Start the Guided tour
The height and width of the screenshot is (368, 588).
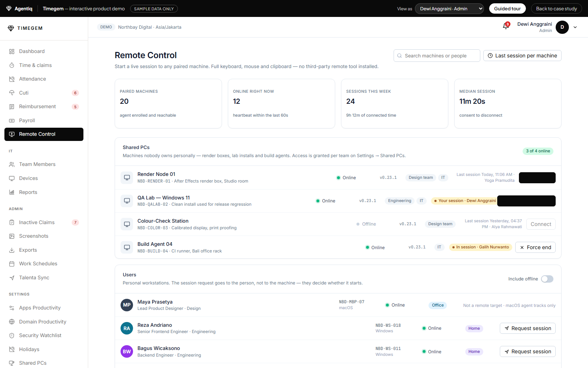pos(507,8)
